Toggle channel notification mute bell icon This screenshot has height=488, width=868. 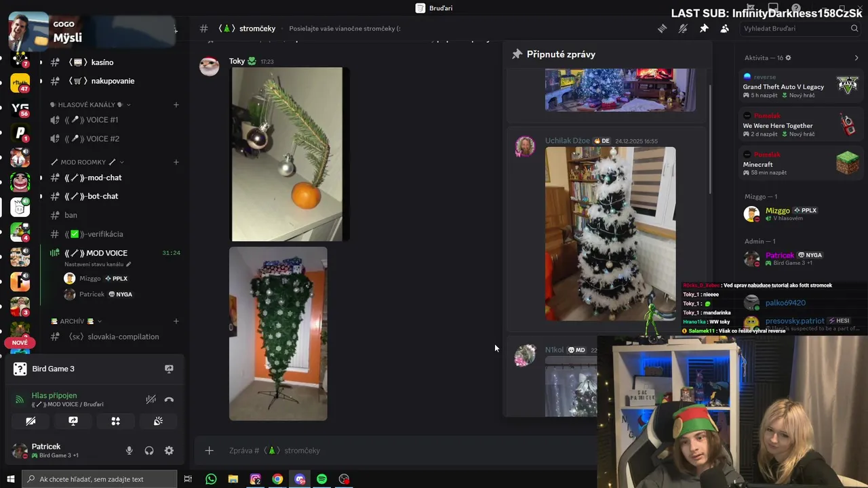coord(683,28)
